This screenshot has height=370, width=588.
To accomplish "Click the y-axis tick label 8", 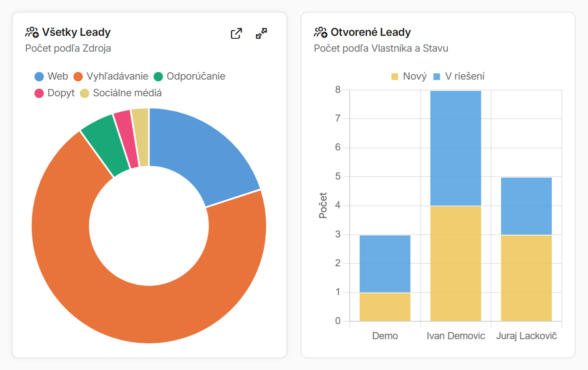I will point(338,90).
